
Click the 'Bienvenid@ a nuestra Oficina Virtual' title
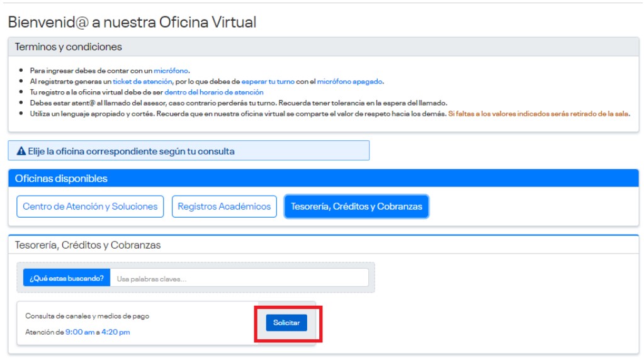pos(132,22)
